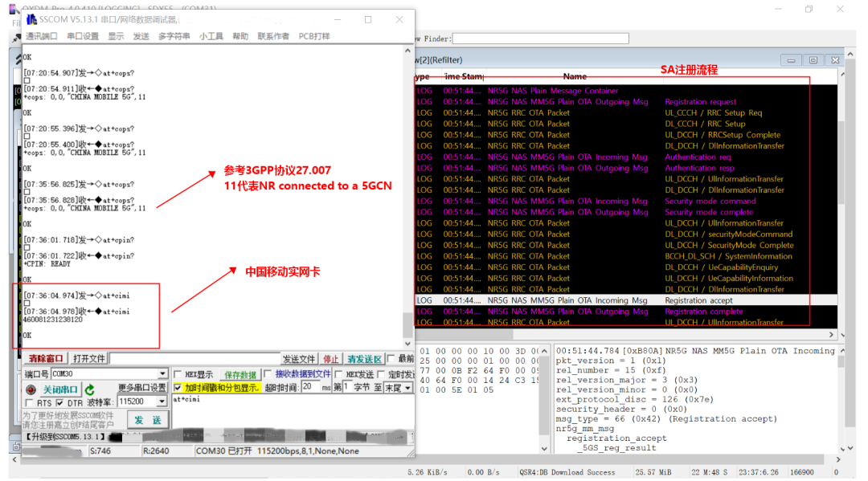This screenshot has width=868, height=481.
Task: Minimize the Refilter log window
Action: point(792,60)
